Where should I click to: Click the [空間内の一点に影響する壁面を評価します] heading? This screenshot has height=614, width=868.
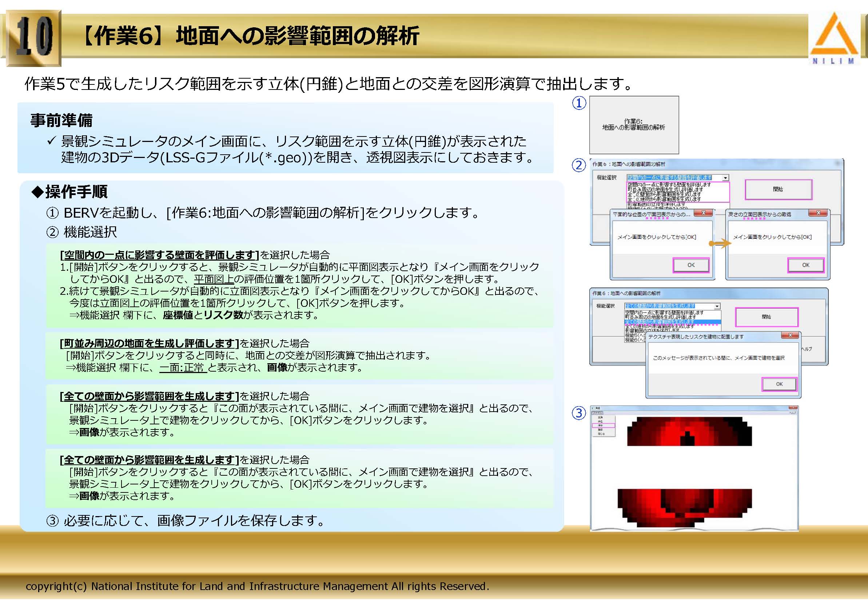click(x=159, y=255)
